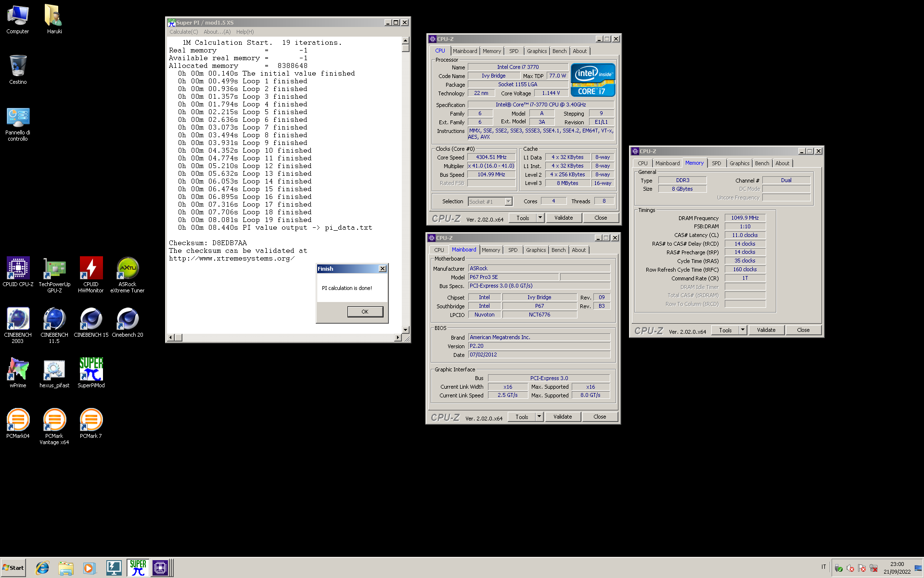Image resolution: width=924 pixels, height=578 pixels.
Task: Launch wPrime desktop shortcut
Action: [x=18, y=373]
